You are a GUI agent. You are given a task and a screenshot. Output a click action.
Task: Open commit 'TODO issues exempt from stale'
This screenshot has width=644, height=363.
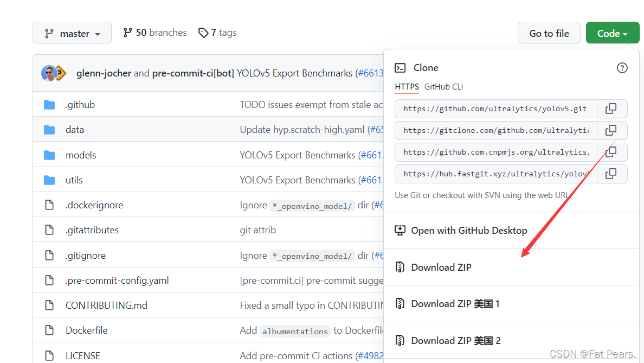pyautogui.click(x=311, y=105)
